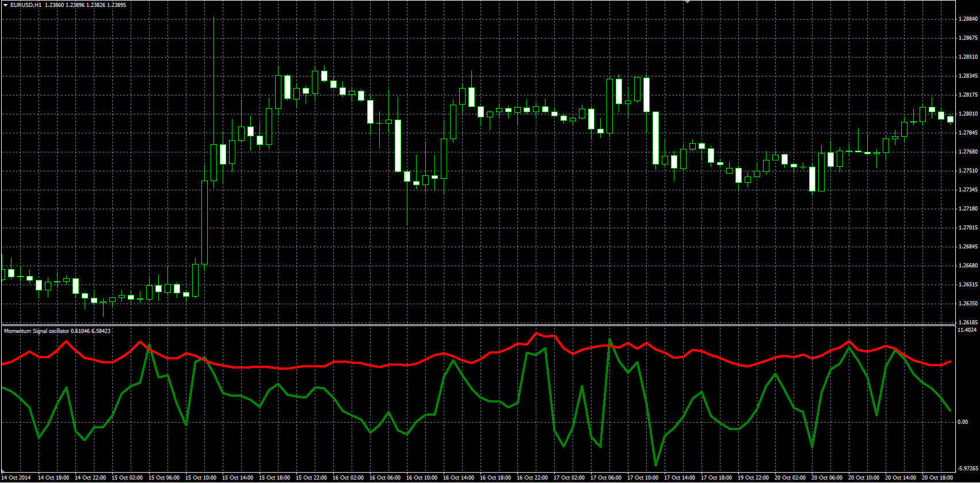Click the 20 Oct 10:00 time label
This screenshot has height=483, width=980.
tap(864, 478)
